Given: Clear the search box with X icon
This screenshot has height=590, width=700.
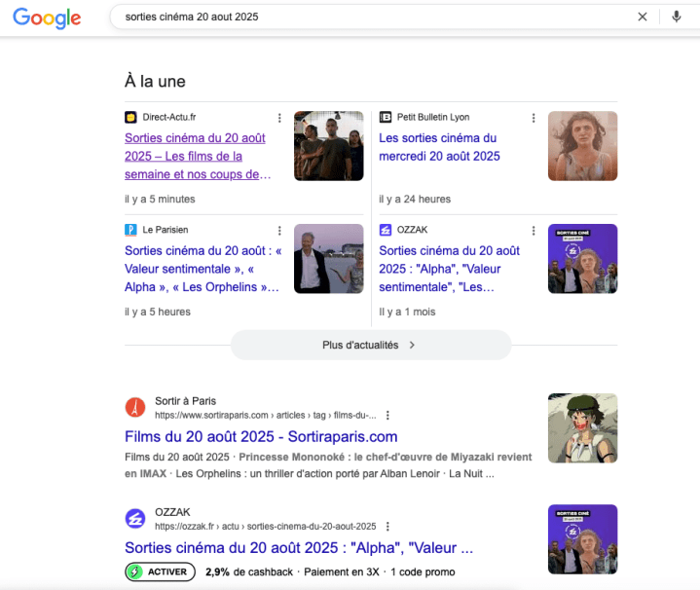Looking at the screenshot, I should click(643, 17).
